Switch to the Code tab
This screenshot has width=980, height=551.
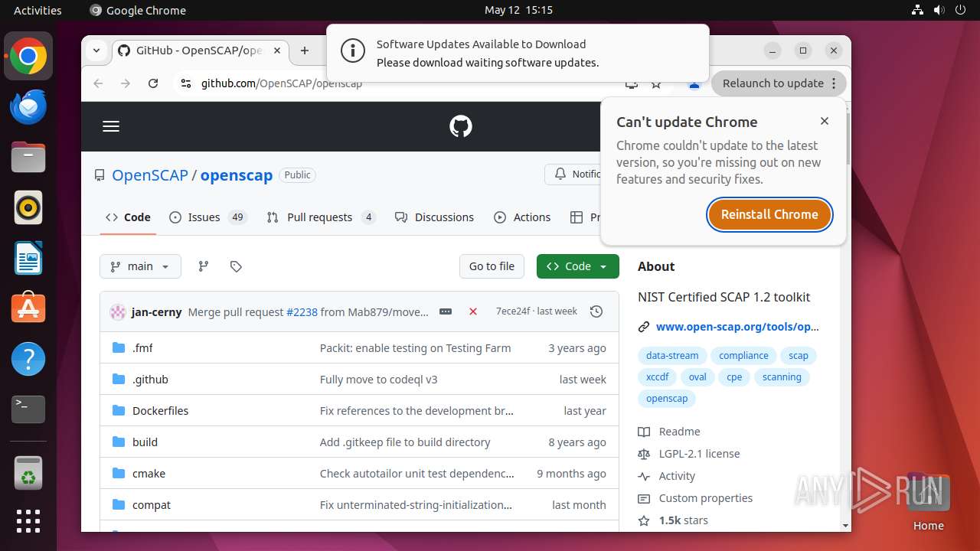[x=129, y=217]
